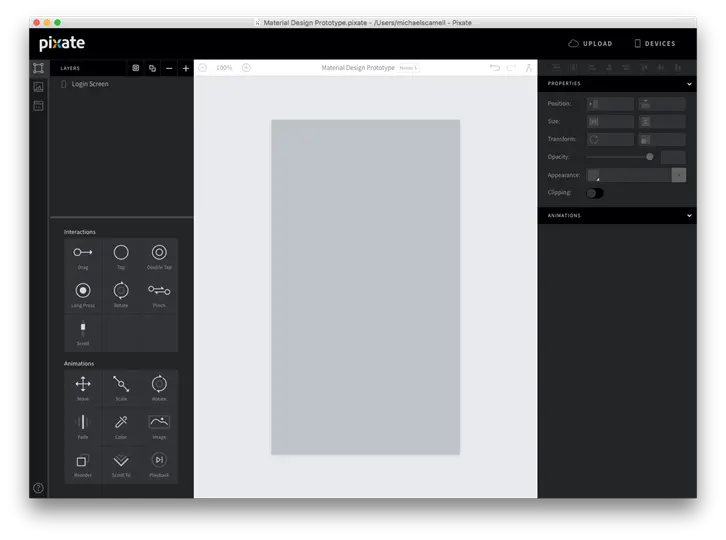This screenshot has width=726, height=540.
Task: Pick the Scale animation
Action: click(121, 388)
